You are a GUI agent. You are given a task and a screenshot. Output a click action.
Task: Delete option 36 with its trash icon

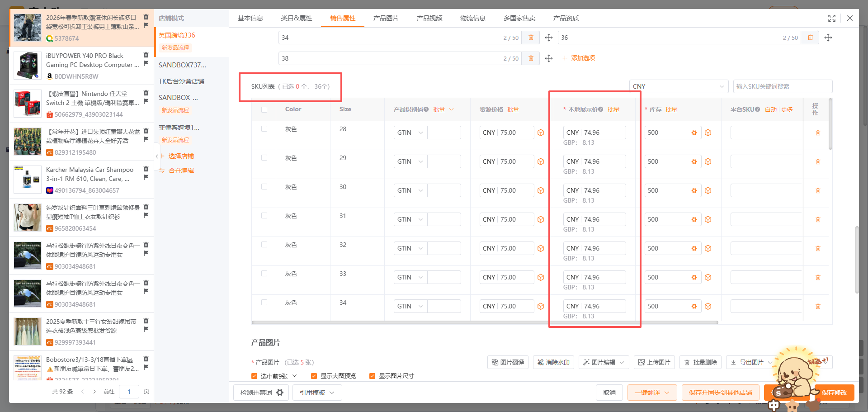coord(810,38)
